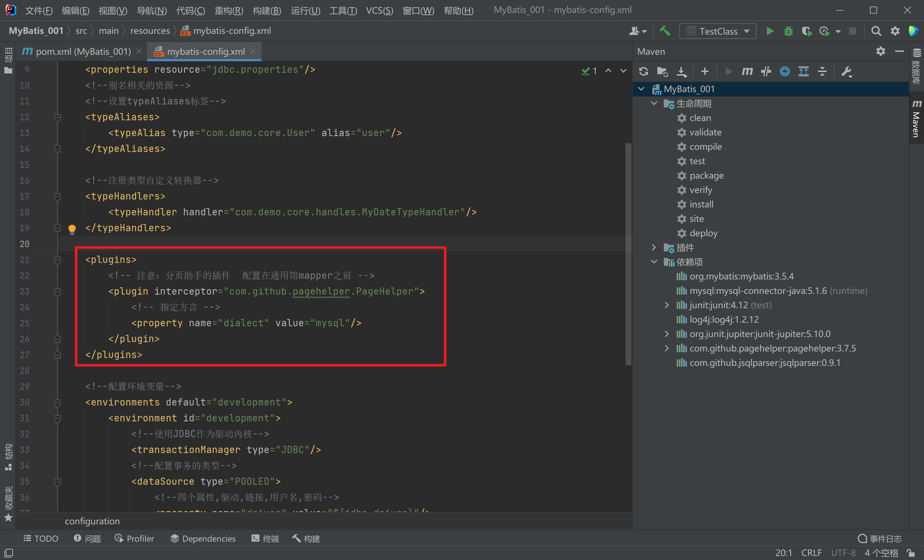Click Download Sources icon in Maven toolbar
Viewport: 924px width, 560px height.
[x=681, y=71]
